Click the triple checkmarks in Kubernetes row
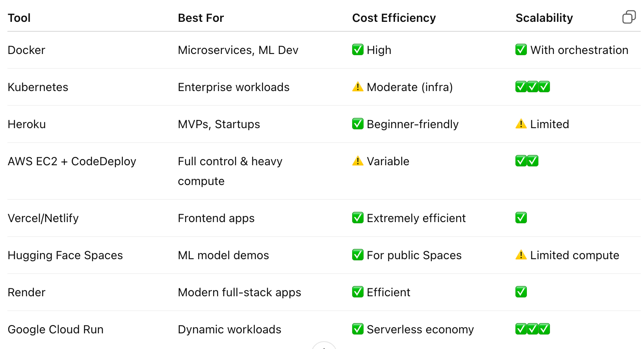Image resolution: width=644 pixels, height=349 pixels. pyautogui.click(x=532, y=87)
